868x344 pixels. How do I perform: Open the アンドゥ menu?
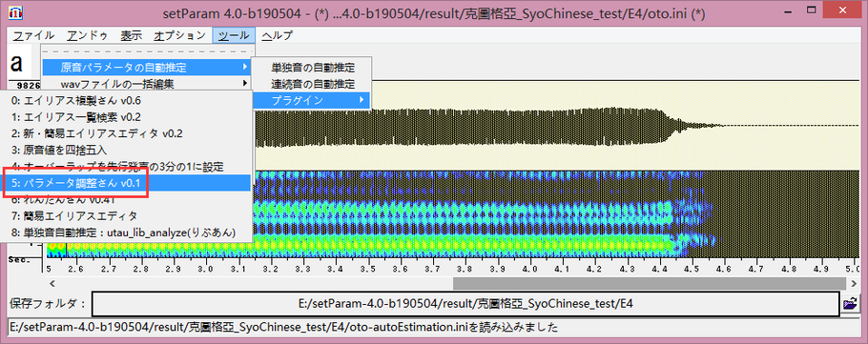[x=88, y=36]
